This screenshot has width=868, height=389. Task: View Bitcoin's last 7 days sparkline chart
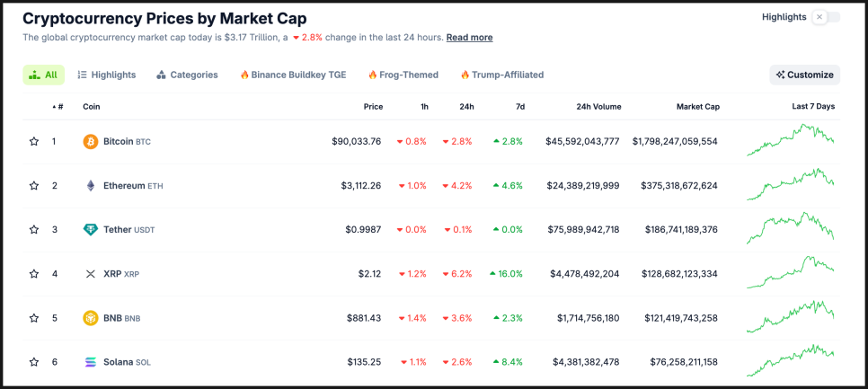(790, 141)
